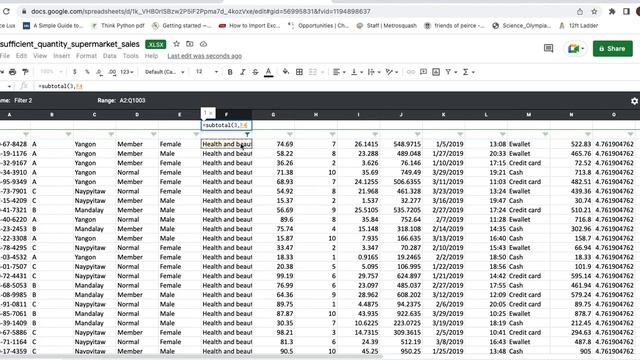This screenshot has width=640, height=360.
Task: Click the Move to folder icon
Action: click(x=190, y=44)
